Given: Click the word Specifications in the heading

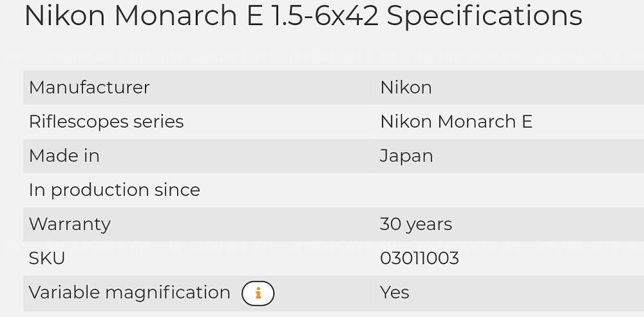Looking at the screenshot, I should (484, 15).
